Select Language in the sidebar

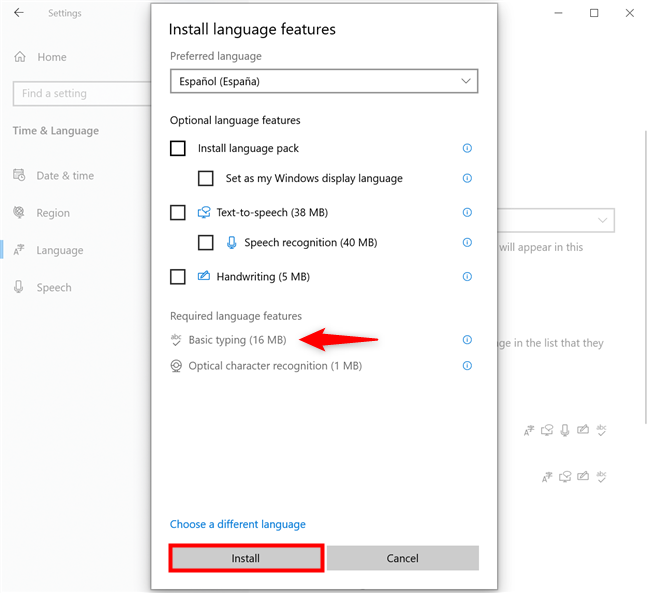(60, 250)
